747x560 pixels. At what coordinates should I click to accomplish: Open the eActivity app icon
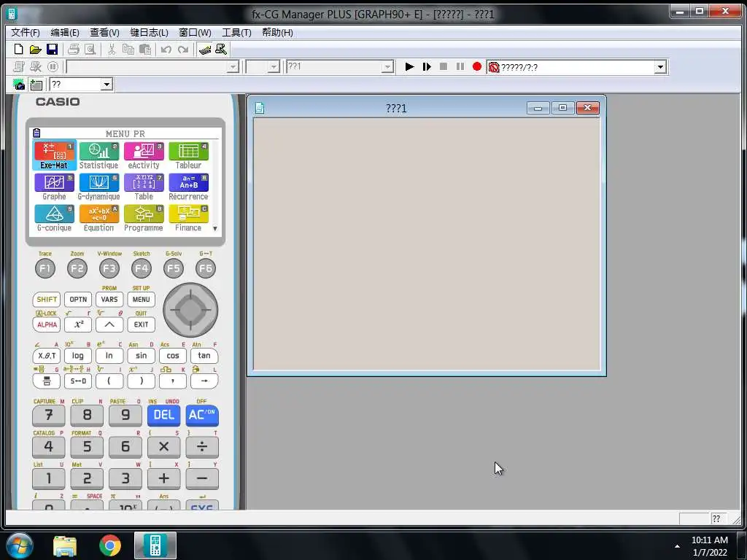[144, 155]
